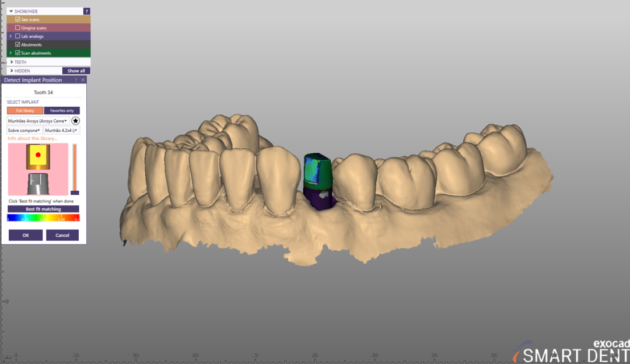This screenshot has width=630, height=364.
Task: Click the Best fit matching button
Action: click(43, 209)
